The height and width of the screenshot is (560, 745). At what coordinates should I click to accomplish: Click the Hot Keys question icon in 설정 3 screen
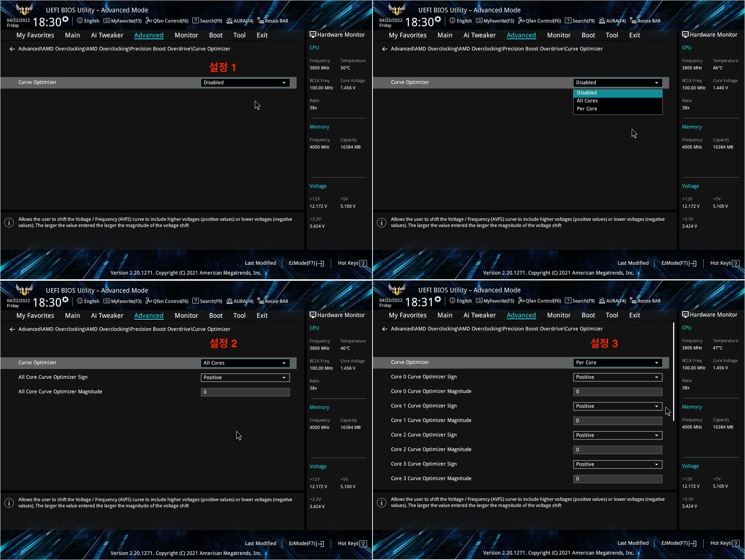coord(736,544)
